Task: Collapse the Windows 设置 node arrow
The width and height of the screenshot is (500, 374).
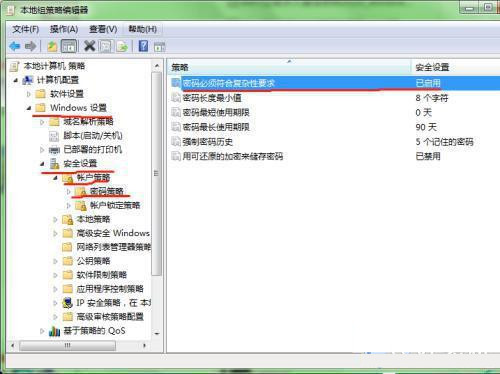Action: 29,108
